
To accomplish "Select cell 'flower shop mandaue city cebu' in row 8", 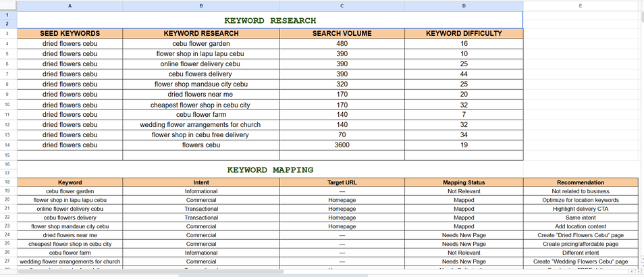I will pyautogui.click(x=201, y=84).
